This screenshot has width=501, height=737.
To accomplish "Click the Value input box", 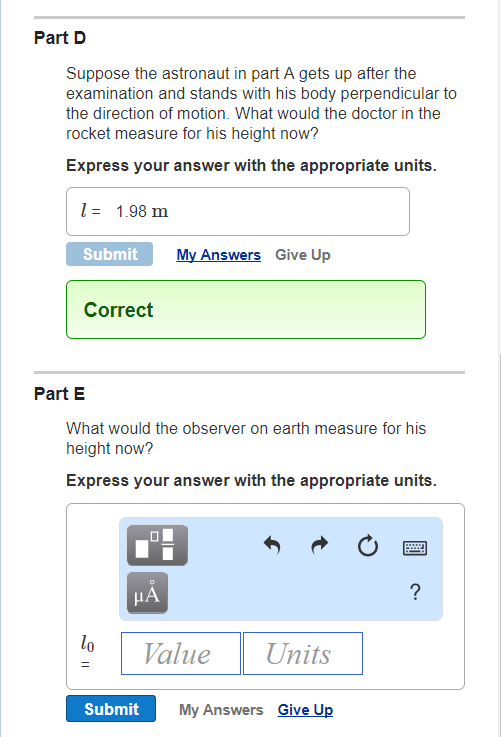I will click(x=181, y=653).
